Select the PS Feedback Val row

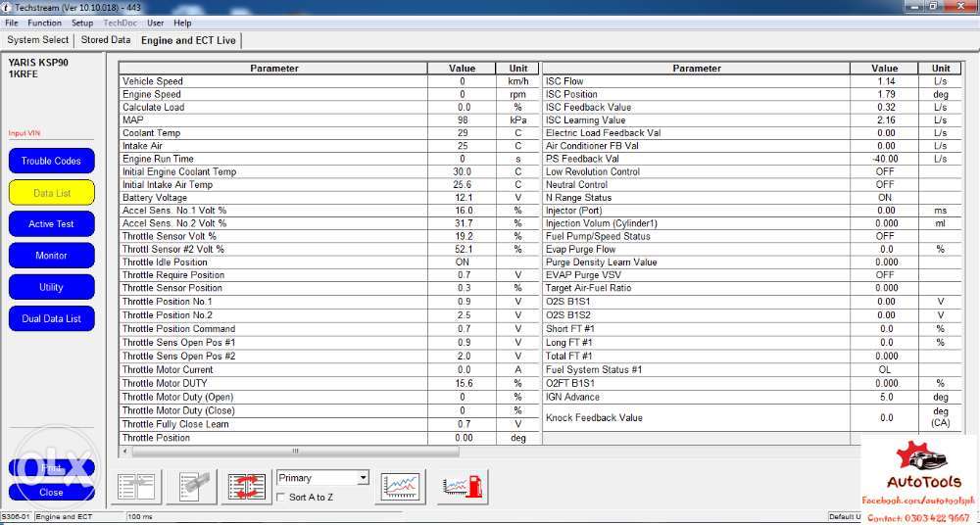pyautogui.click(x=753, y=159)
